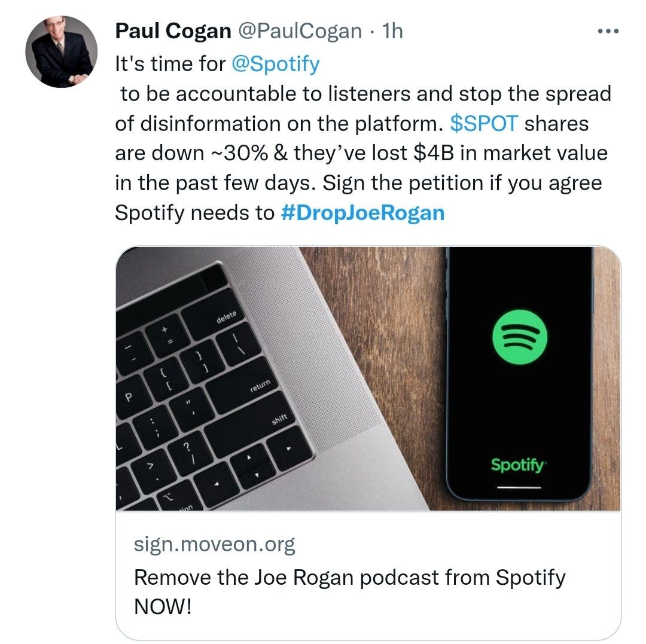Viewport: 646px width, 644px height.
Task: Click the $SPOT cashtag
Action: tap(484, 123)
